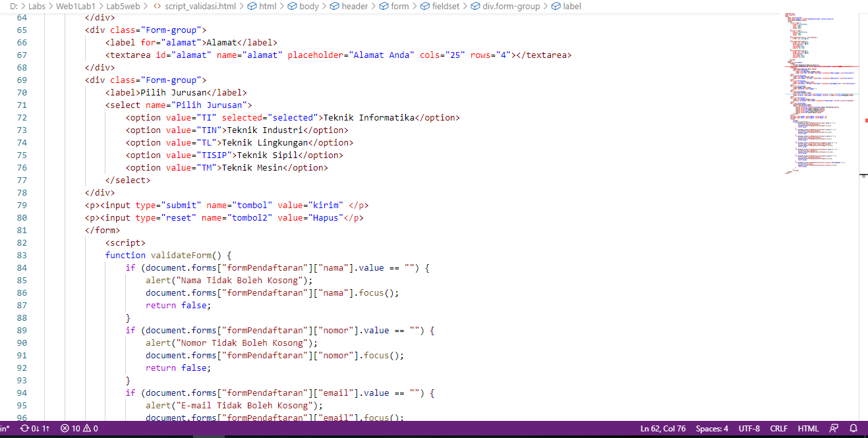Open language mode selector showing HTML
The height and width of the screenshot is (438, 868).
point(808,428)
